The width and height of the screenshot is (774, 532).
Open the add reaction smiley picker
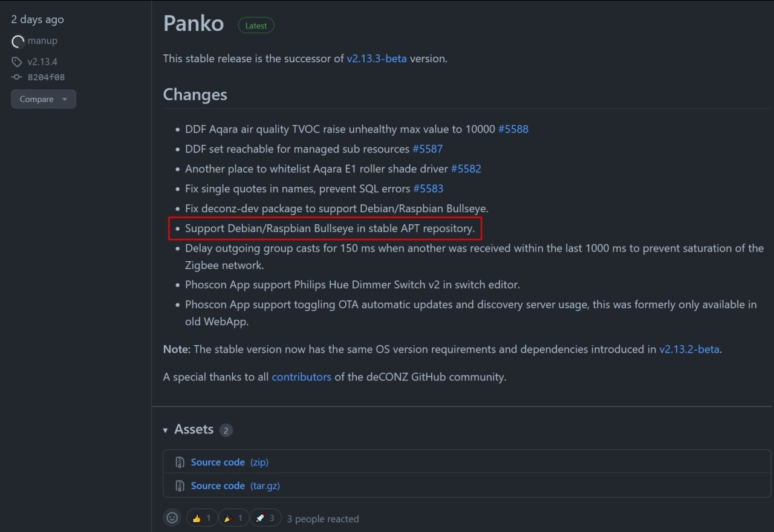[x=172, y=518]
